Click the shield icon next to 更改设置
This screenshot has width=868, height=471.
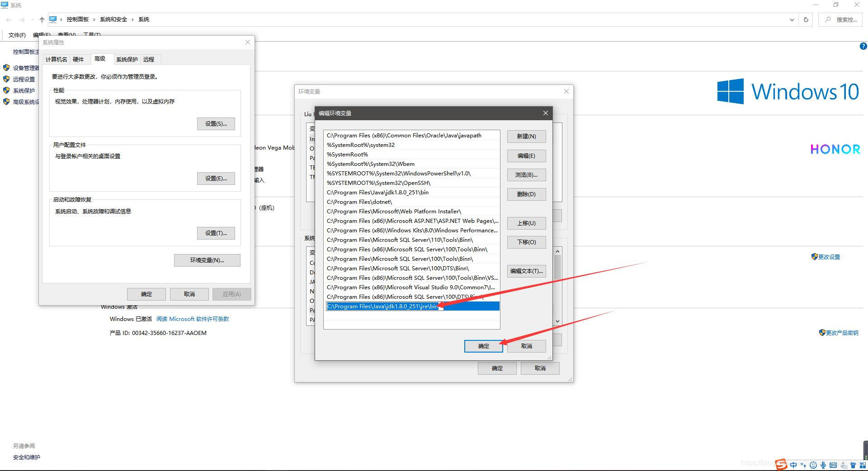[815, 257]
